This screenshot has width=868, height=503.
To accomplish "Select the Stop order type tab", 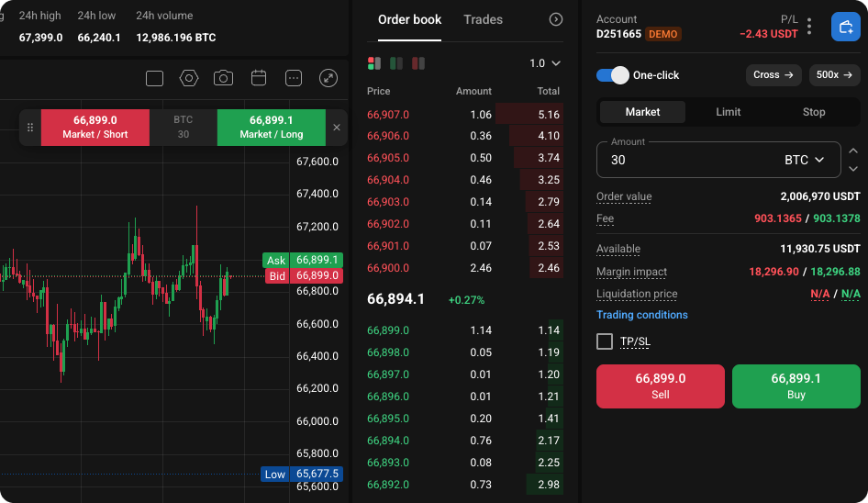I will pos(814,112).
